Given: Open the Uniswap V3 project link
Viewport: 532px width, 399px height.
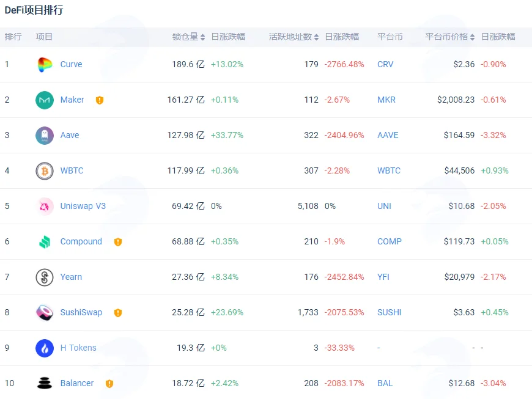Looking at the screenshot, I should [83, 206].
